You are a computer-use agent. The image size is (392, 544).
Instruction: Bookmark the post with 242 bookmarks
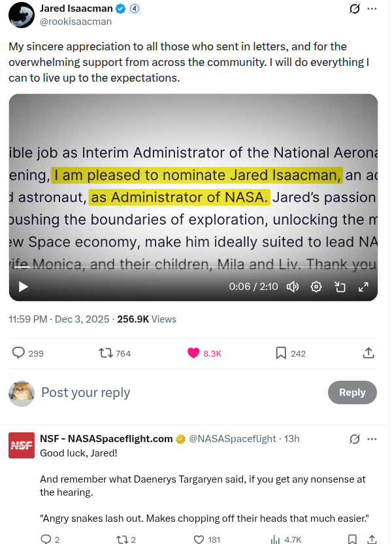291,353
